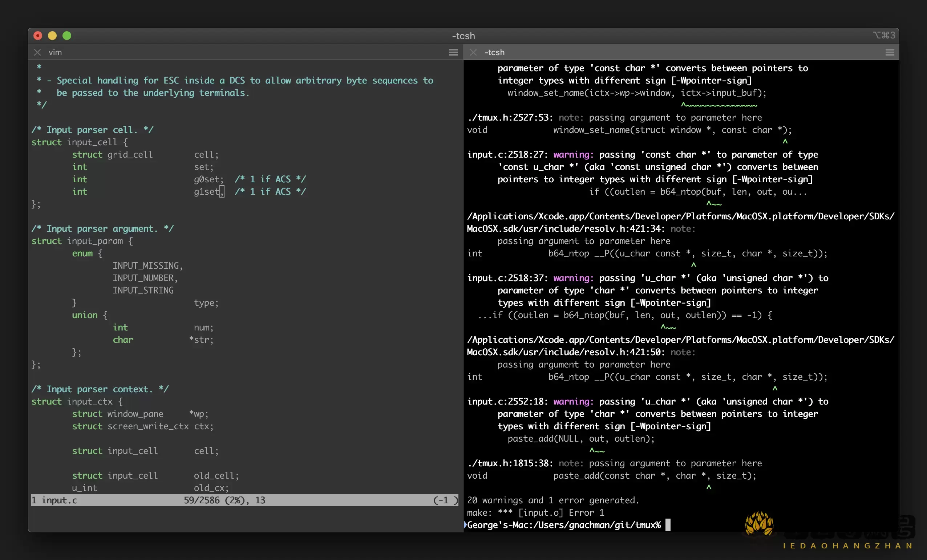Click 'be passed to the underlying terminals.' comment
The height and width of the screenshot is (560, 927).
pos(153,93)
